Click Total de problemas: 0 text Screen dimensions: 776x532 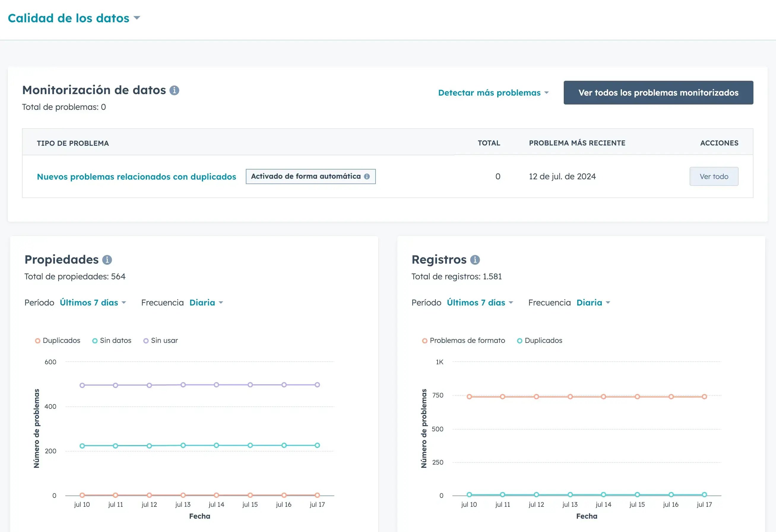[64, 107]
